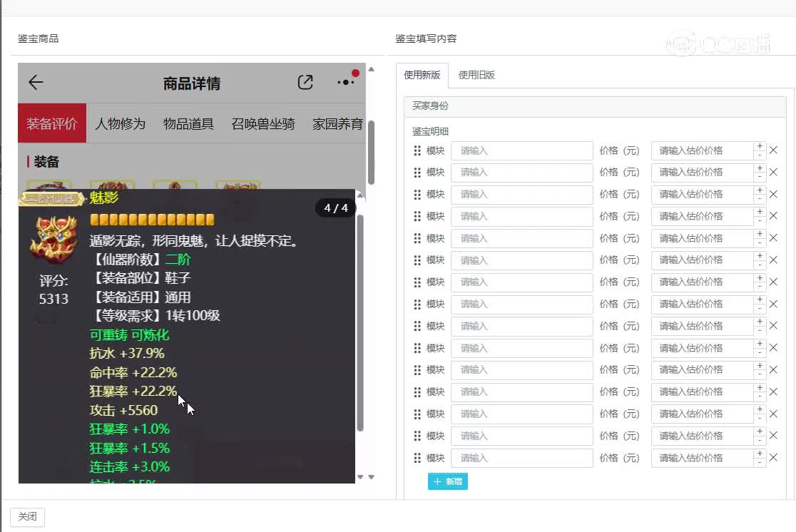
Task: Increase the last row's price with plus stepper
Action: (760, 454)
